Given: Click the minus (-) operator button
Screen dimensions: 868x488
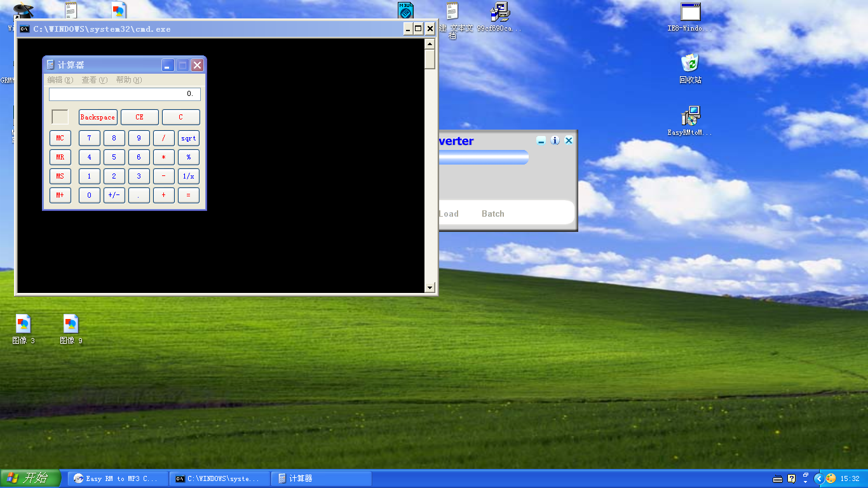Looking at the screenshot, I should point(164,176).
